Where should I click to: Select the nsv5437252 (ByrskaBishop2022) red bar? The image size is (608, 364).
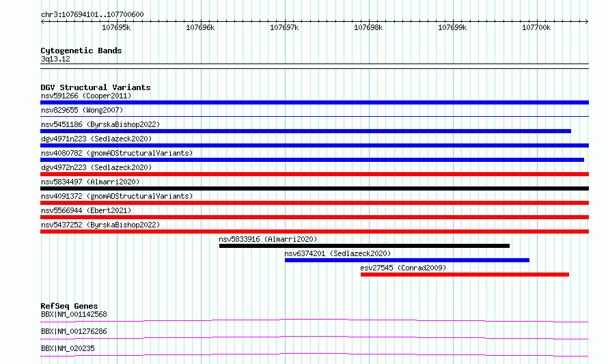point(314,232)
